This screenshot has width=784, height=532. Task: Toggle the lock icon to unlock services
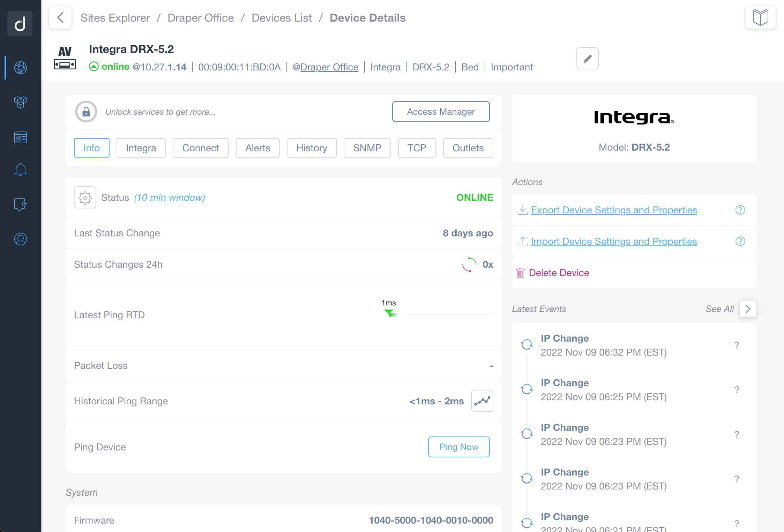[x=85, y=112]
